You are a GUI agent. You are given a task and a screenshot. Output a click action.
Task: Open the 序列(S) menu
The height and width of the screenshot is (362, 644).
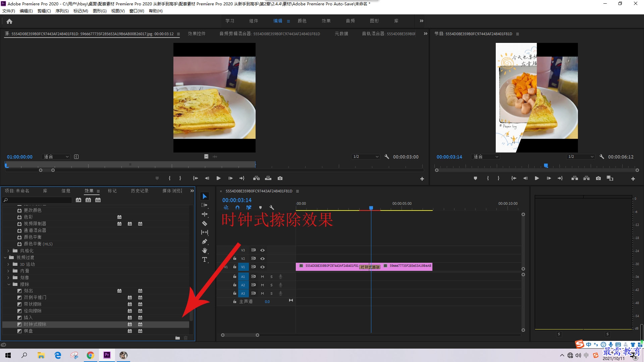click(62, 11)
